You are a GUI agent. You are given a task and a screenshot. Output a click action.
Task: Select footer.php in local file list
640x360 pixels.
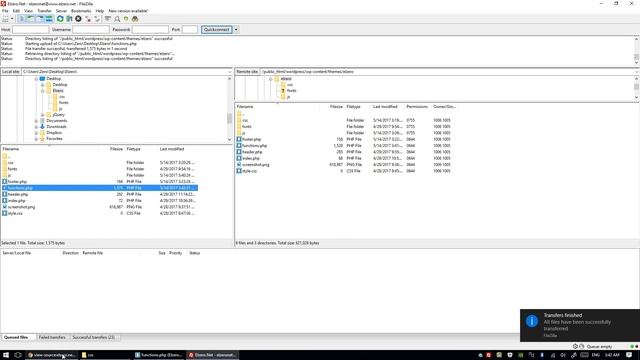99,181
